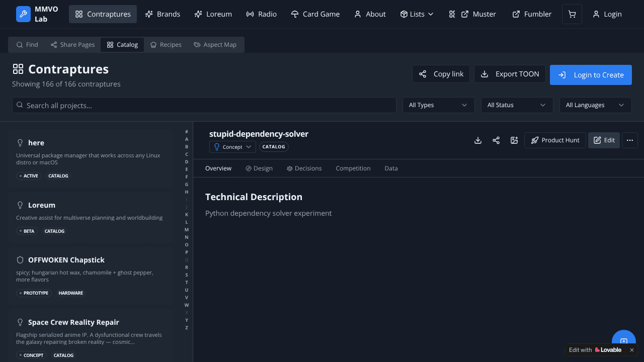Image resolution: width=644 pixels, height=362 pixels.
Task: Click the lightbulb icon on the Loreum card
Action: [x=21, y=205]
